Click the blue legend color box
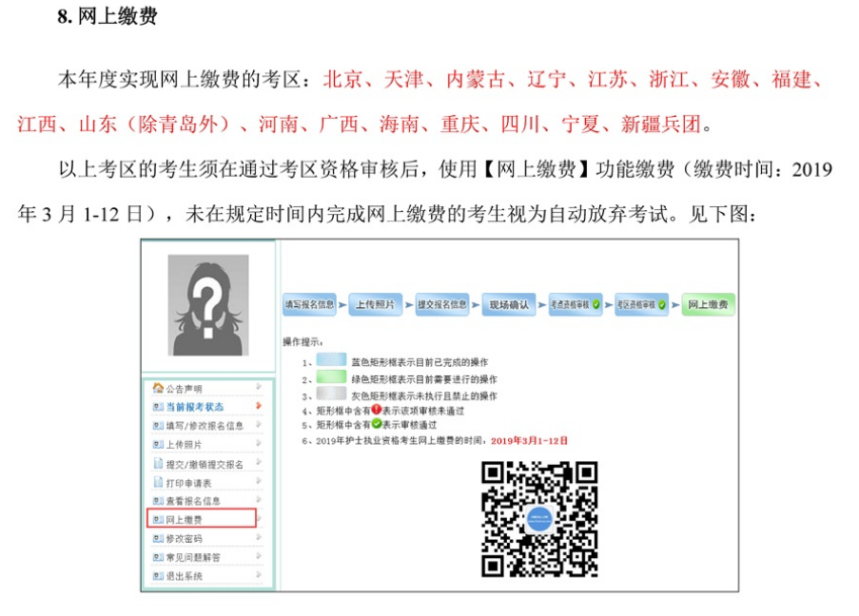This screenshot has width=859, height=616. 332,361
